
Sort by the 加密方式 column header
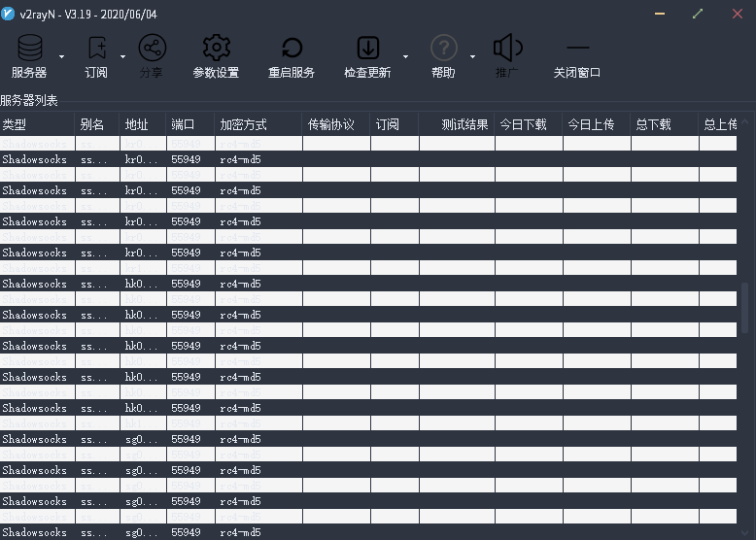258,124
